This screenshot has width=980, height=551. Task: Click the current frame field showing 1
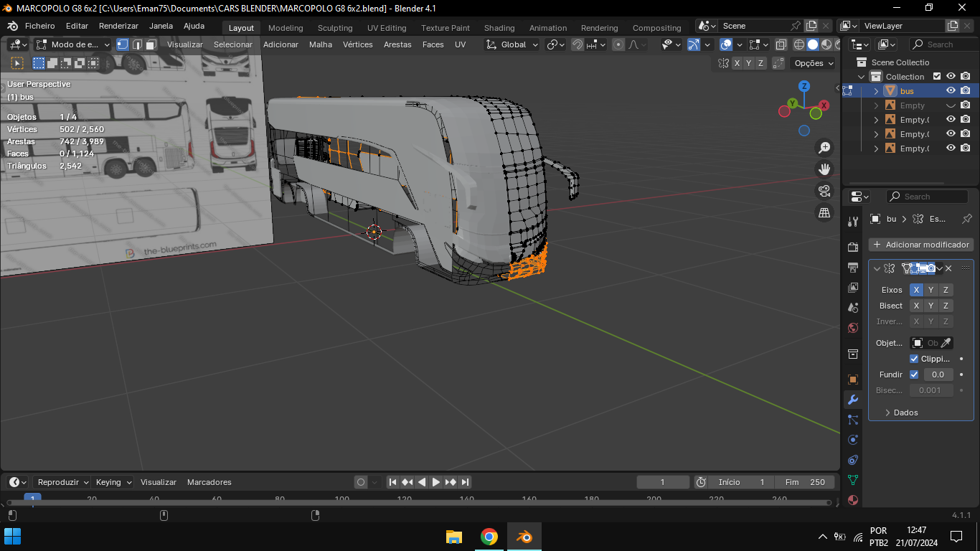[x=663, y=482]
